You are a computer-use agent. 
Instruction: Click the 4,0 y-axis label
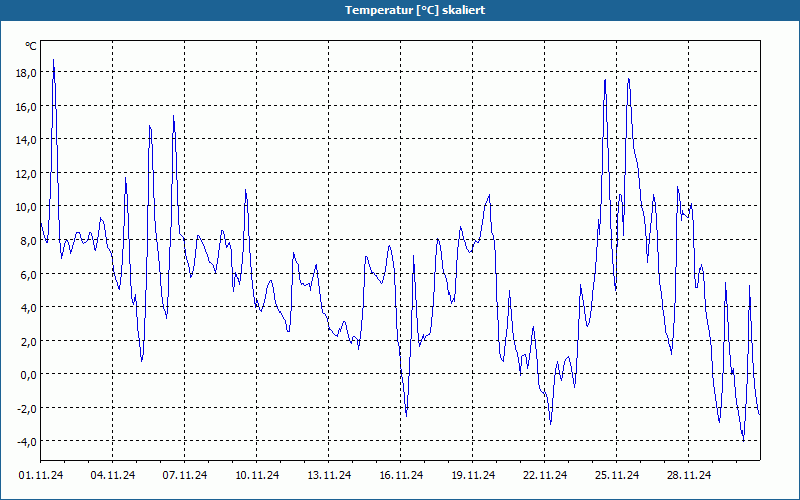pyautogui.click(x=29, y=307)
